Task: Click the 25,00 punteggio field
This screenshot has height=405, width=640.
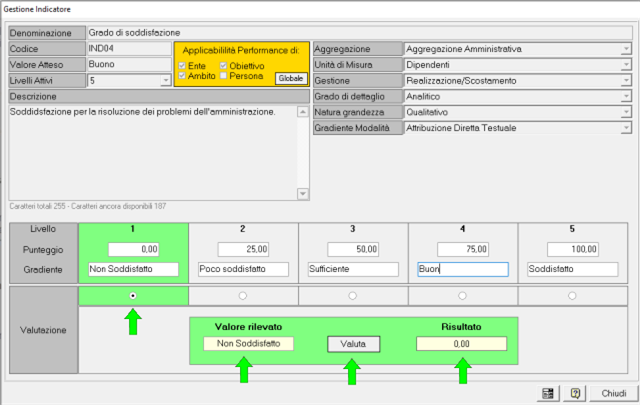Action: 243,249
